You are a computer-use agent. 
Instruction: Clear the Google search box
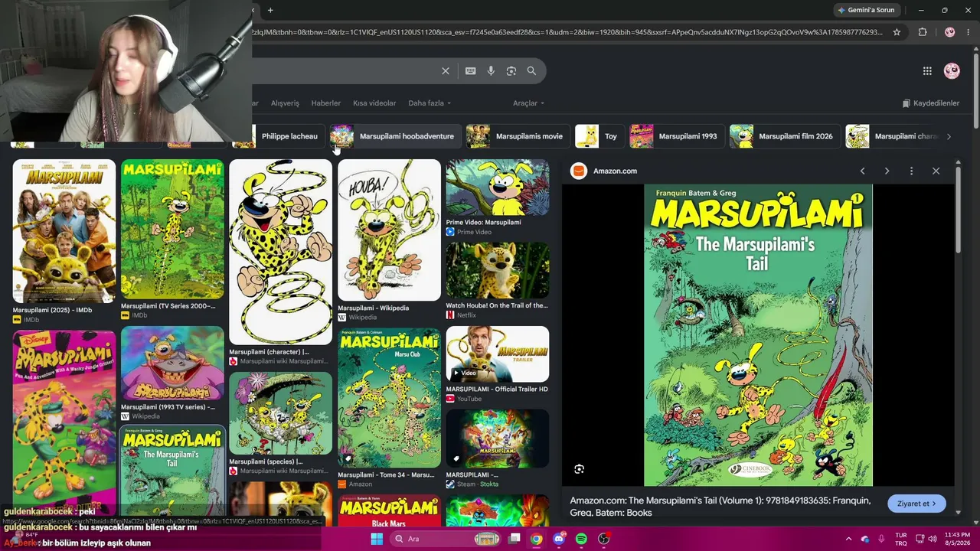446,70
